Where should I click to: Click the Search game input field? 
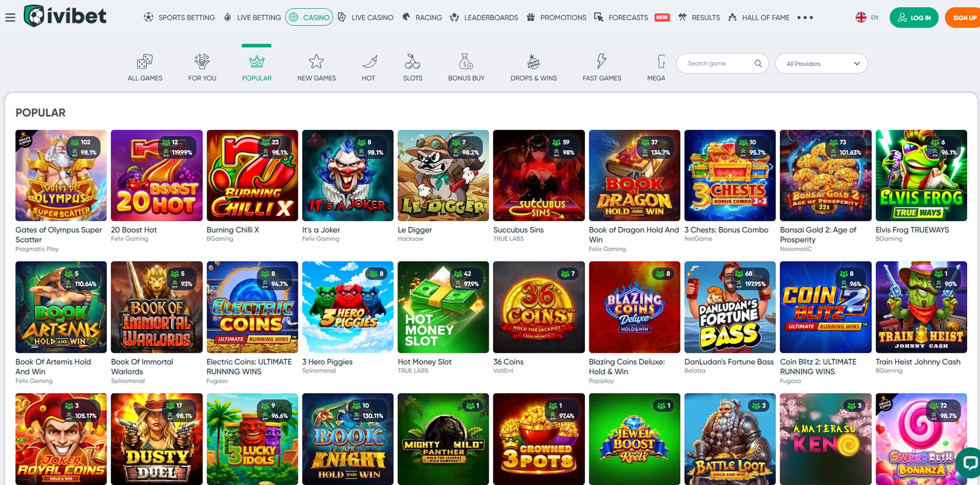point(722,63)
